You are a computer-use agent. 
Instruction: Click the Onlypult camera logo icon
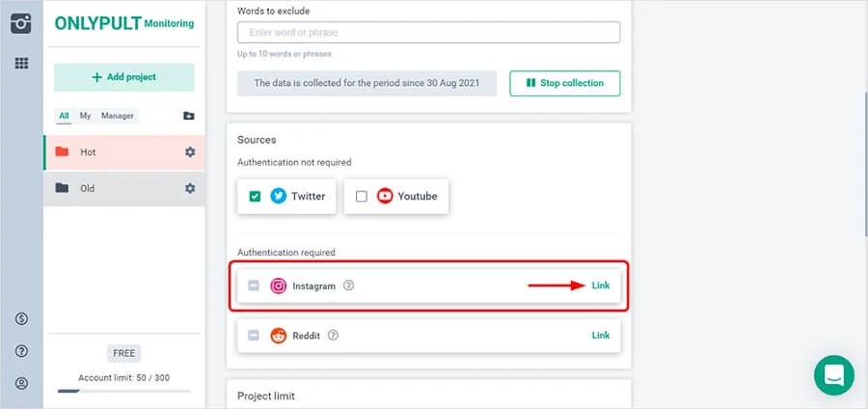click(21, 23)
